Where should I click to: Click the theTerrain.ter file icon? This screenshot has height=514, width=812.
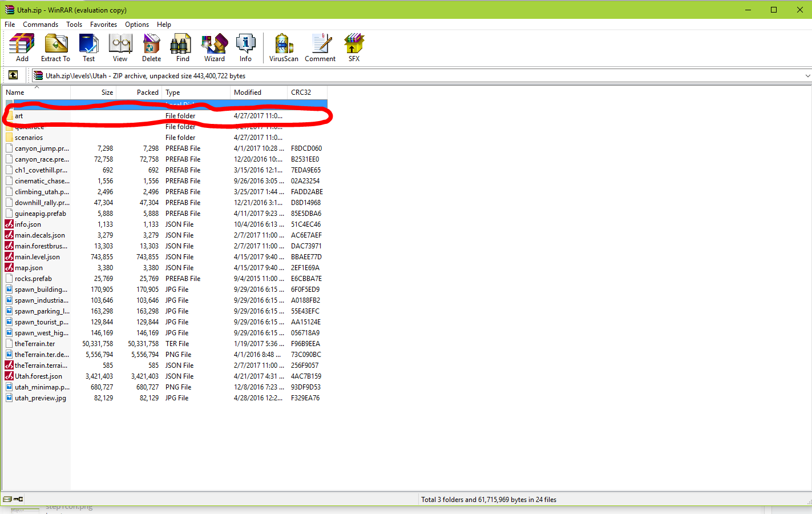point(9,344)
